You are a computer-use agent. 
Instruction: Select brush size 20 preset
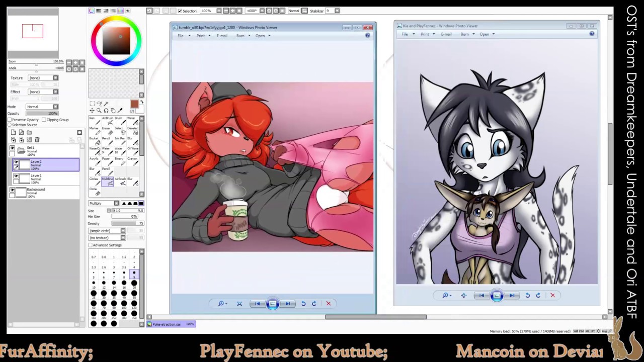134,285
